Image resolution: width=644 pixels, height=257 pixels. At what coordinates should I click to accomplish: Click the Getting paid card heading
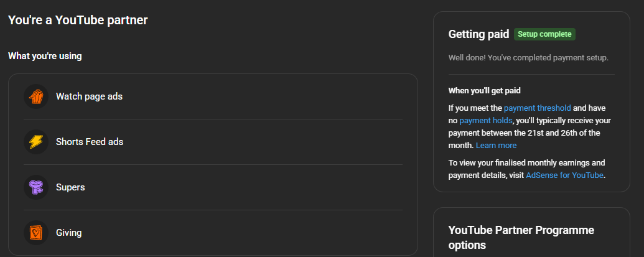pyautogui.click(x=478, y=34)
